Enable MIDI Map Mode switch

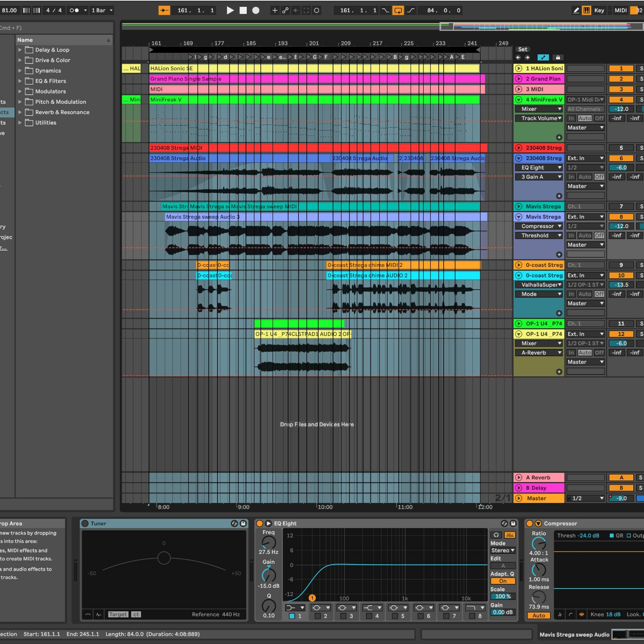[620, 10]
